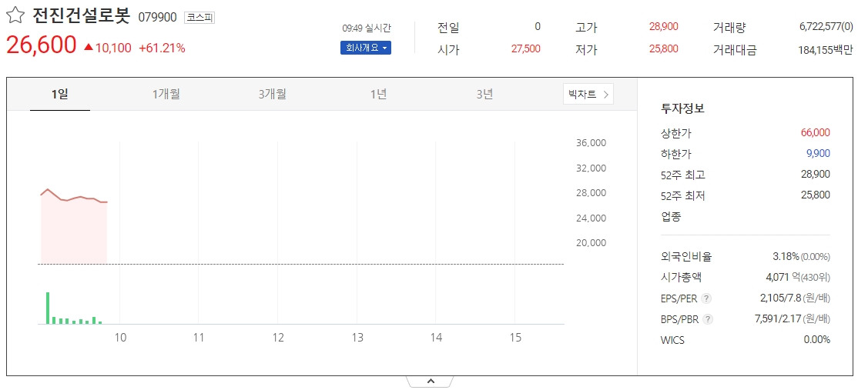The height and width of the screenshot is (390, 868).
Task: Click the 상한가 value 66,000
Action: pos(816,132)
